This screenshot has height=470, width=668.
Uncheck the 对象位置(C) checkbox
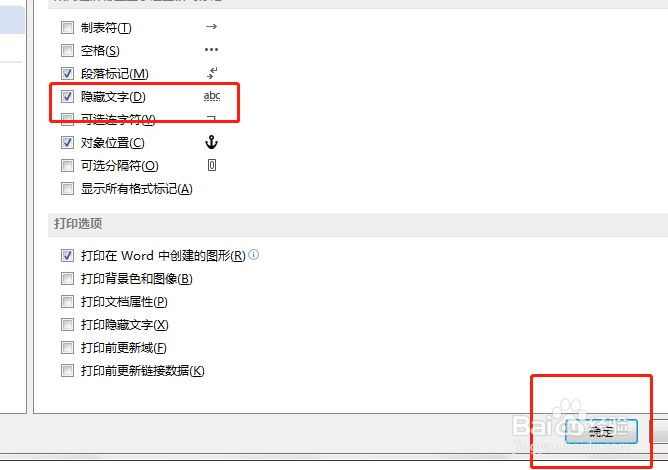click(67, 142)
